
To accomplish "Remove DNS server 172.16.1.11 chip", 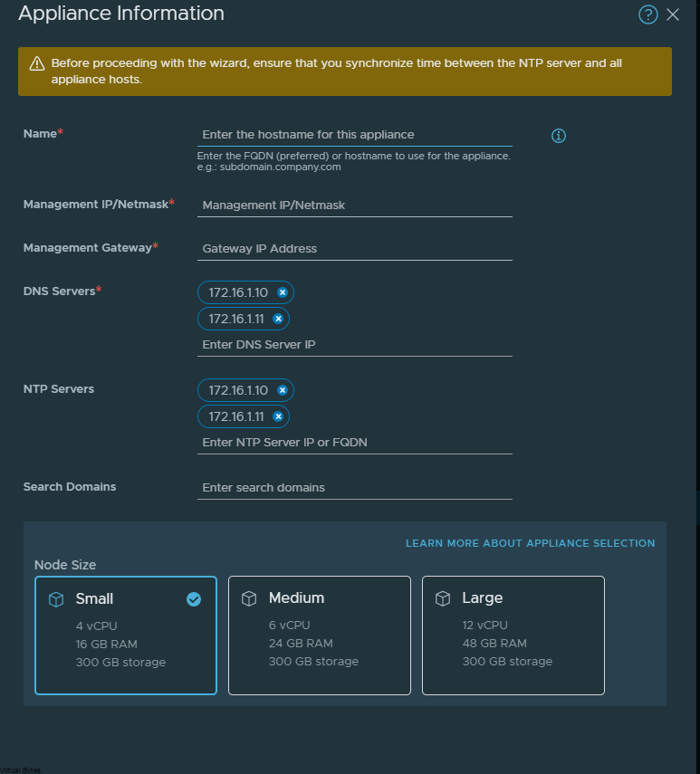I will point(278,319).
